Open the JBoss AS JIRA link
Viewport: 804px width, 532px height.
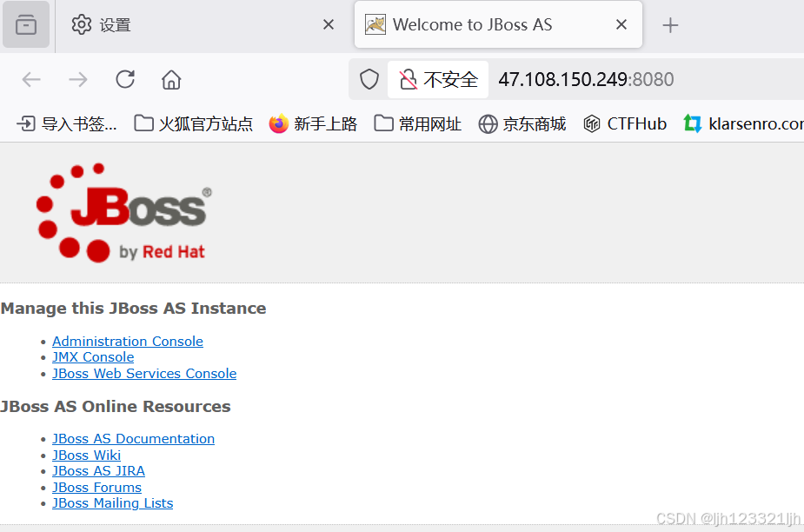point(98,471)
